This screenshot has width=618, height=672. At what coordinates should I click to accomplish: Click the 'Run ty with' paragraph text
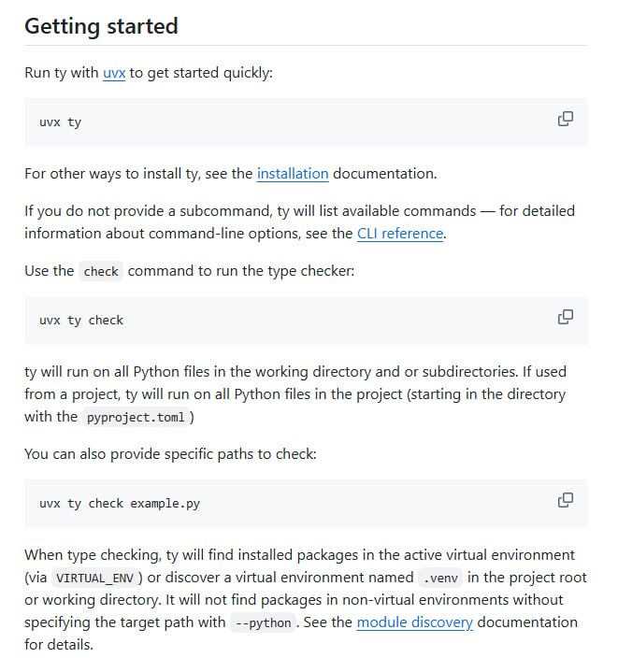[x=149, y=73]
